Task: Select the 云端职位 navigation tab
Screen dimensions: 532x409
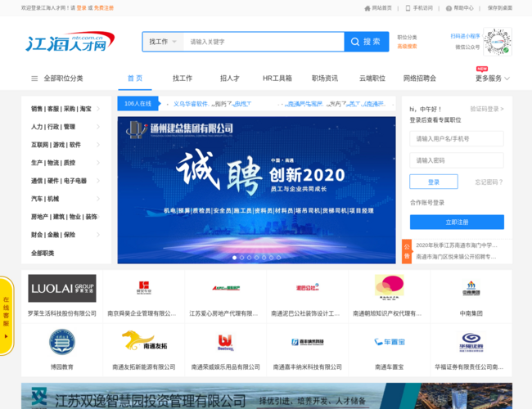Action: point(372,79)
